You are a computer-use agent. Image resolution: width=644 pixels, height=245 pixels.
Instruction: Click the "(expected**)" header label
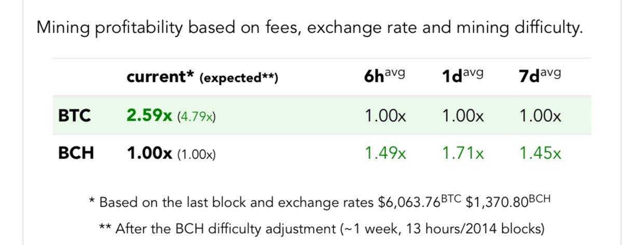(239, 78)
